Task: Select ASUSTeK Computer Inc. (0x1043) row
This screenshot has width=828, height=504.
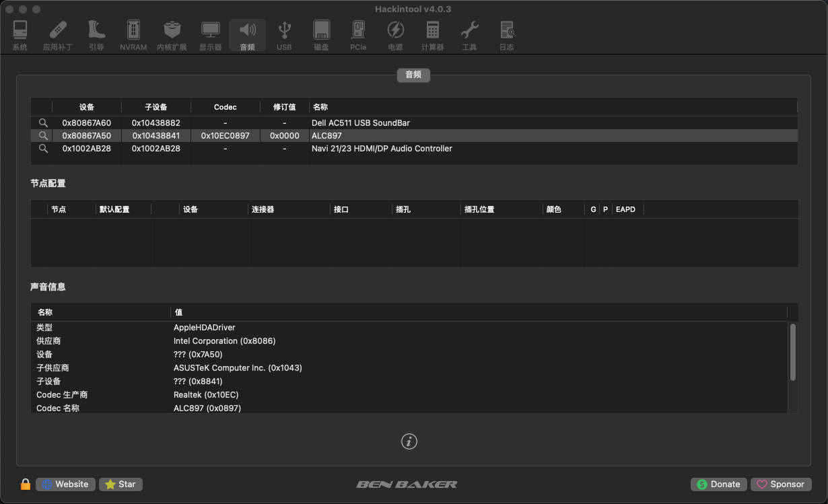Action: [409, 368]
